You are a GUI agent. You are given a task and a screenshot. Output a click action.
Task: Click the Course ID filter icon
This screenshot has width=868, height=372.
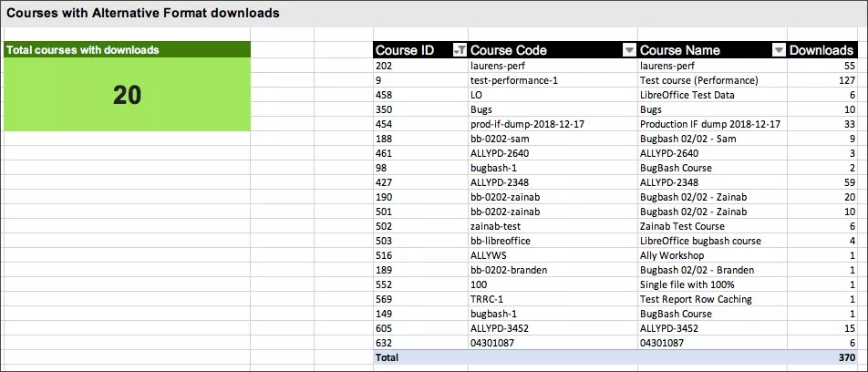[x=460, y=50]
